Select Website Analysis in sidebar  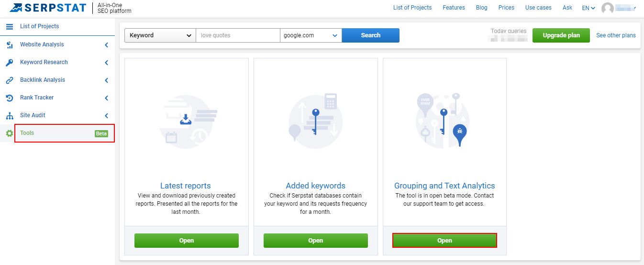click(x=42, y=44)
